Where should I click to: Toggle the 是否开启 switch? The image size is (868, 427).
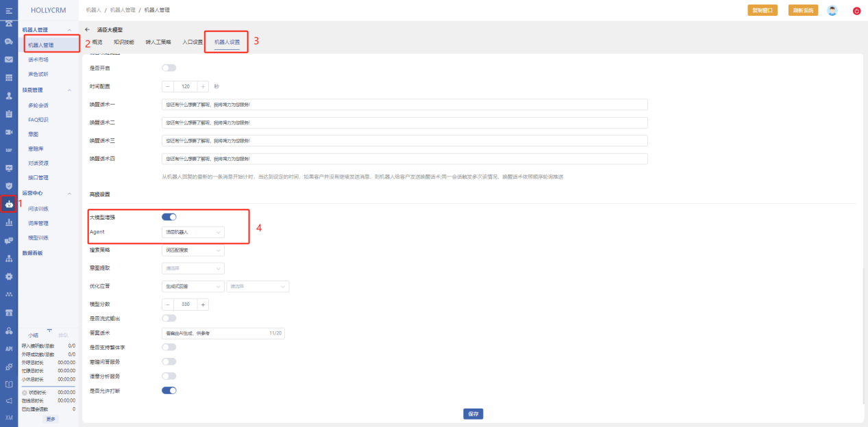(x=169, y=68)
